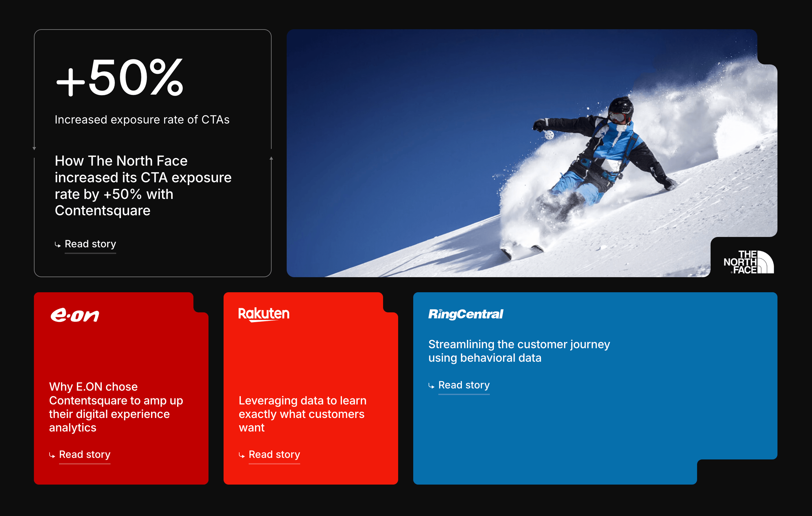Click 'Leveraging data to learn' heading

coord(302,414)
